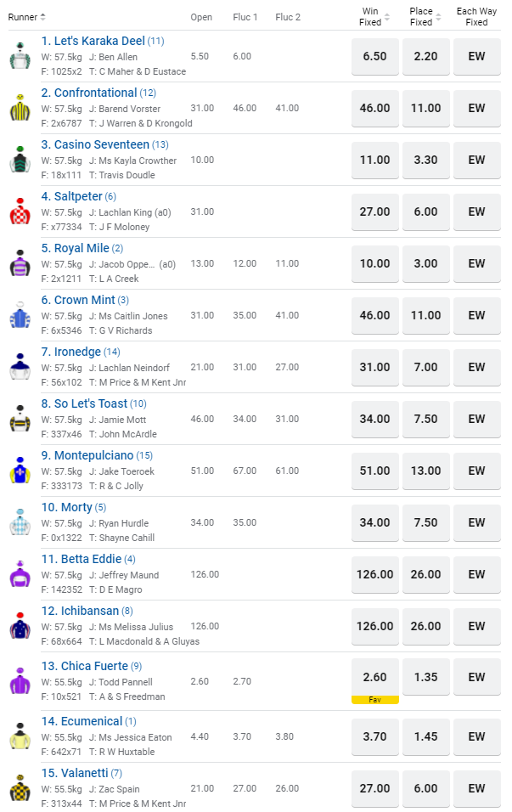Click Montepulciano blue and yellow silks icon

pyautogui.click(x=20, y=471)
